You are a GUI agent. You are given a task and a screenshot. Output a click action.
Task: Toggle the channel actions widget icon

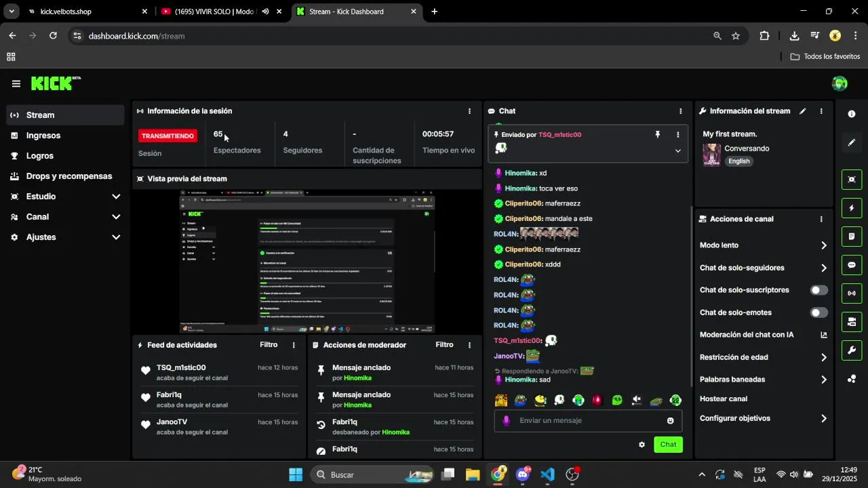852,321
